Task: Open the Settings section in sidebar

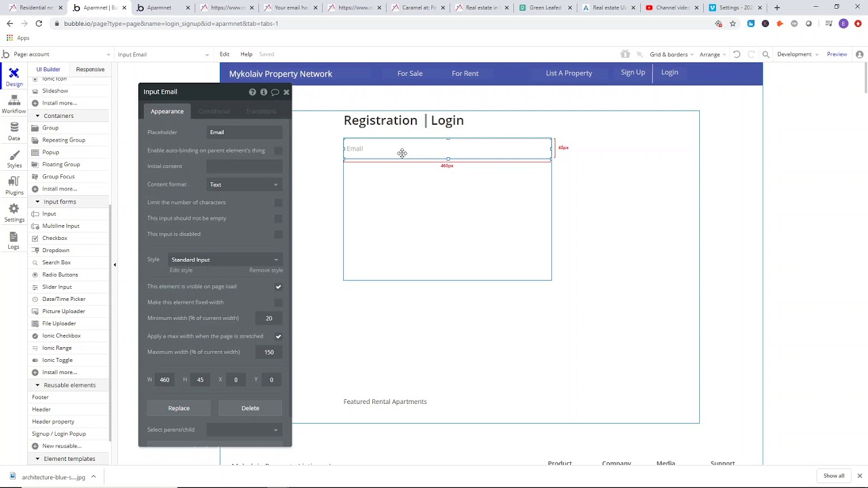Action: tap(14, 212)
